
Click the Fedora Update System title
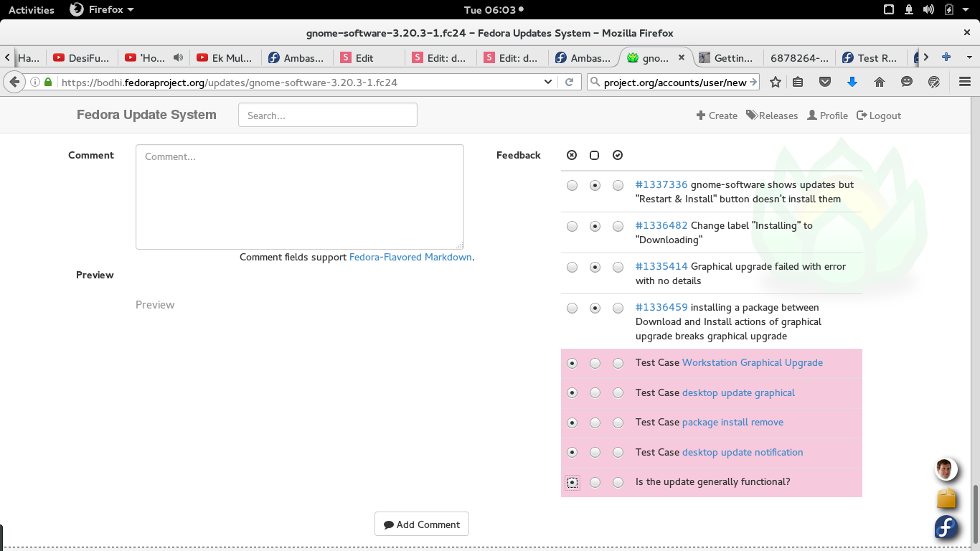click(146, 115)
